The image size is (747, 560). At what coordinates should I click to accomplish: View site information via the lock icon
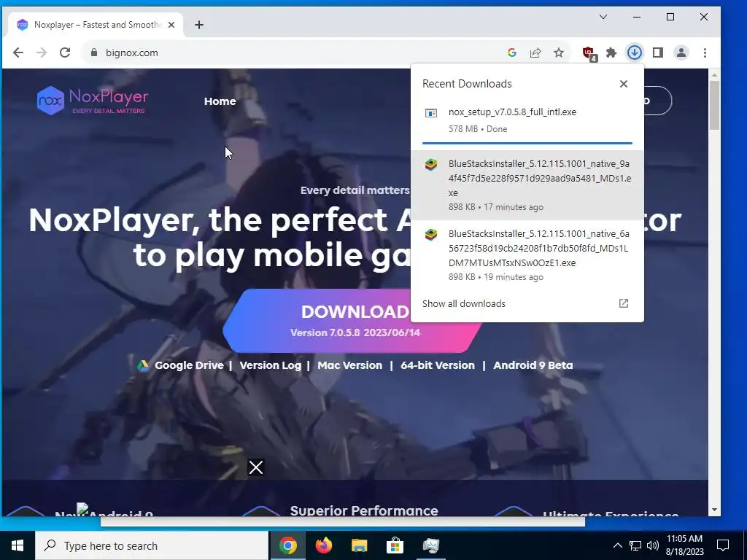point(94,52)
